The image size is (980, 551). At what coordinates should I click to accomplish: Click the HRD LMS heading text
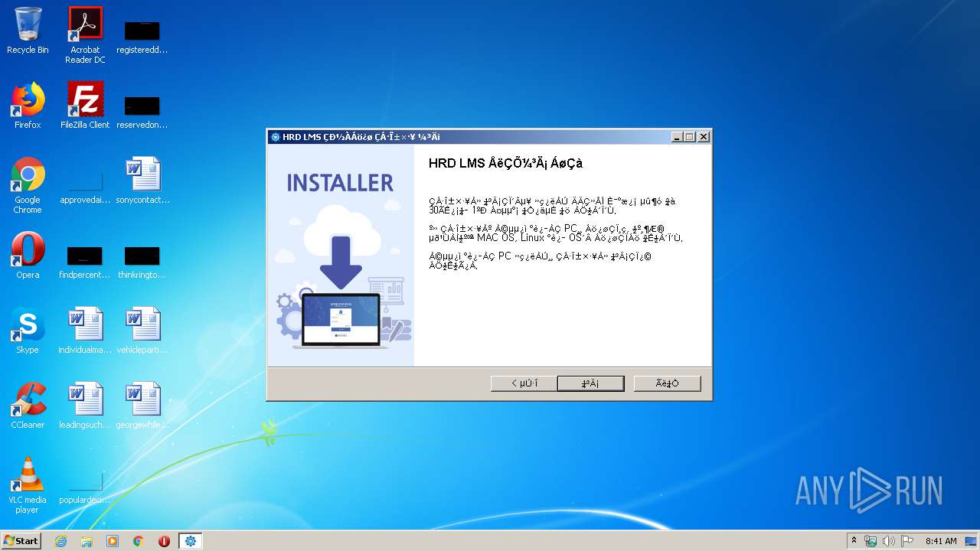[x=505, y=163]
